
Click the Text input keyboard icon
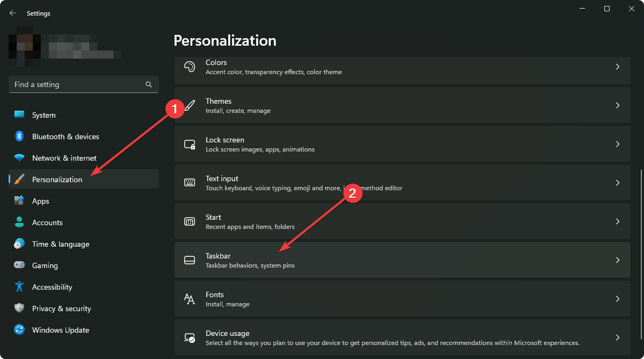(x=189, y=183)
